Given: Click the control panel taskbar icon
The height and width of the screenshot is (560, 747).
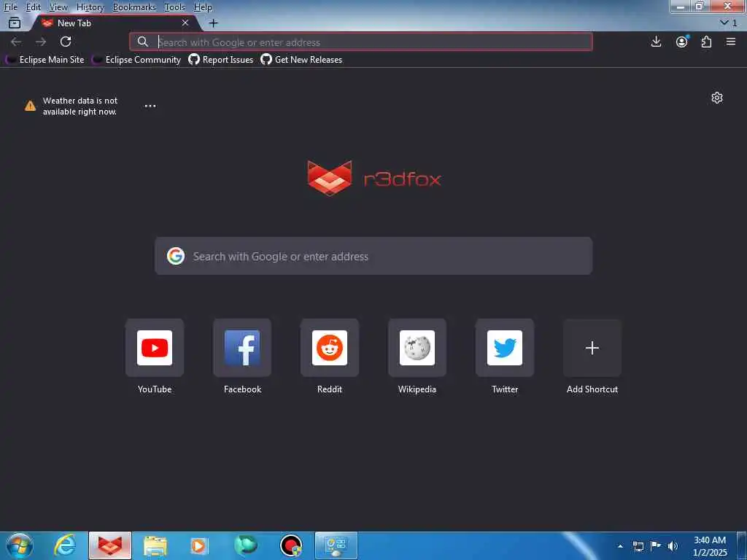Looking at the screenshot, I should [336, 545].
